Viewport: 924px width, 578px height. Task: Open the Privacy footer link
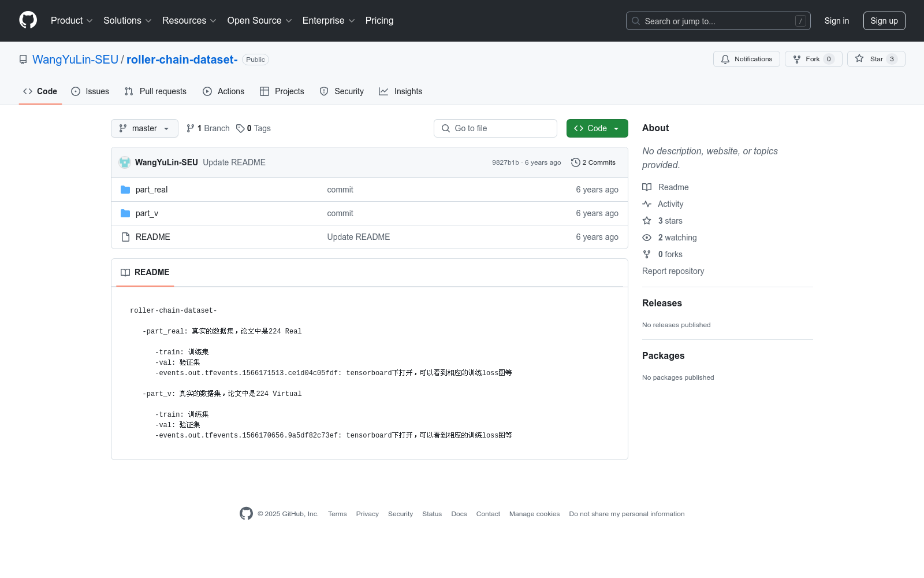click(367, 514)
